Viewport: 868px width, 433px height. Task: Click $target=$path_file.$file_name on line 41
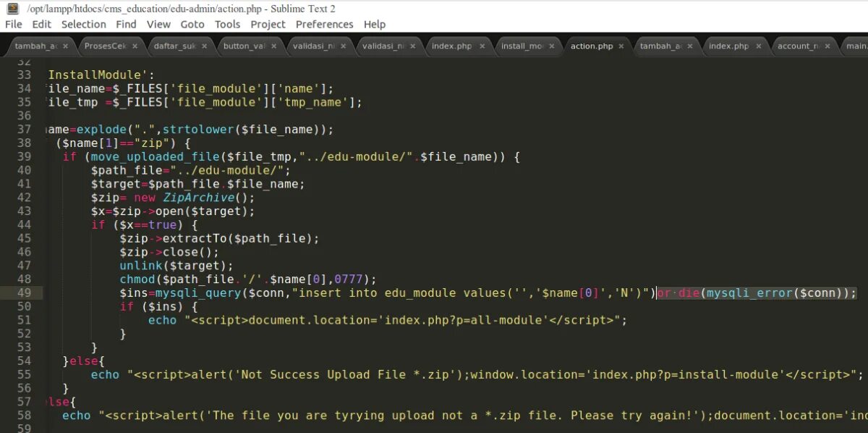197,184
